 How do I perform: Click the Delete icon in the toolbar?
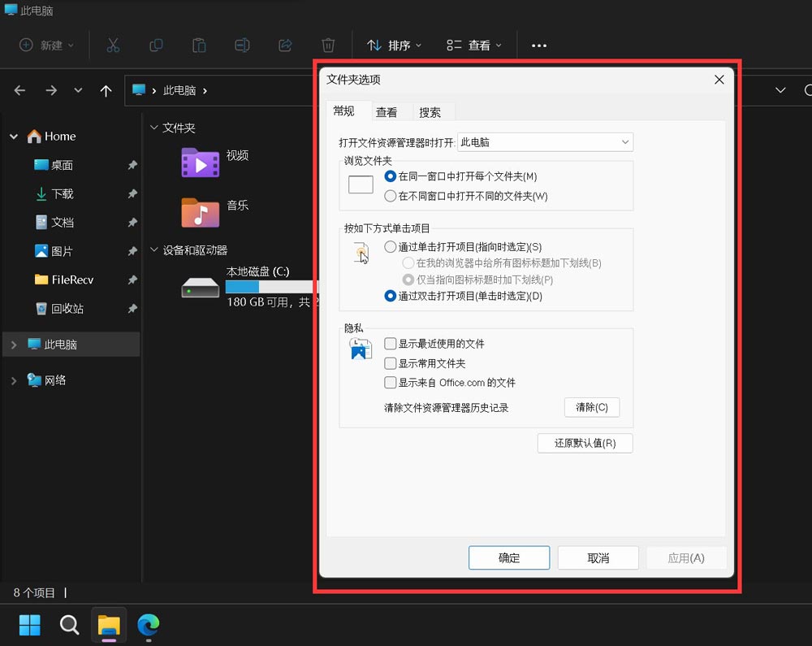pos(328,45)
